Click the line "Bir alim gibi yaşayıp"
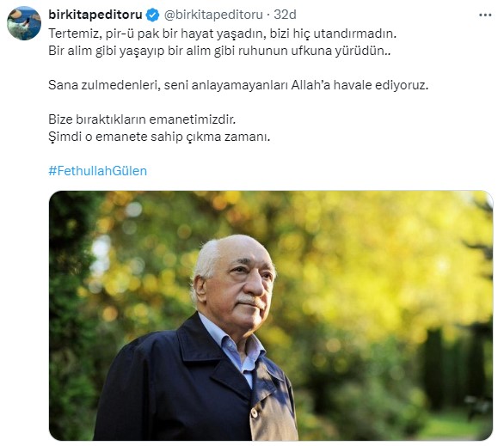The width and height of the screenshot is (504, 446). [219, 51]
